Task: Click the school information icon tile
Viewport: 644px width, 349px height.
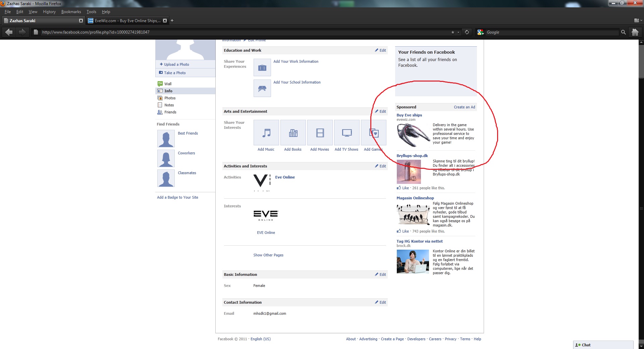Action: [262, 89]
